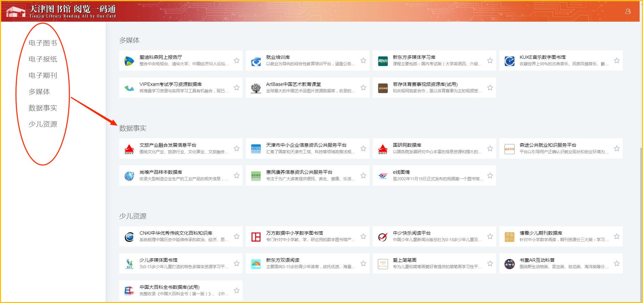
Task: Toggle the star for 国研网数据库
Action: coord(490,148)
